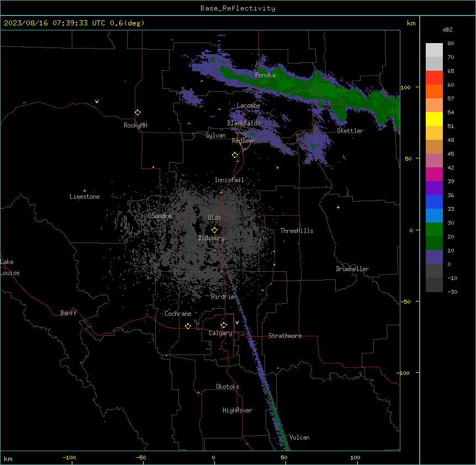The width and height of the screenshot is (476, 465).
Task: Click the yellow diamond radar site marker above Didsbury
Action: (x=215, y=230)
